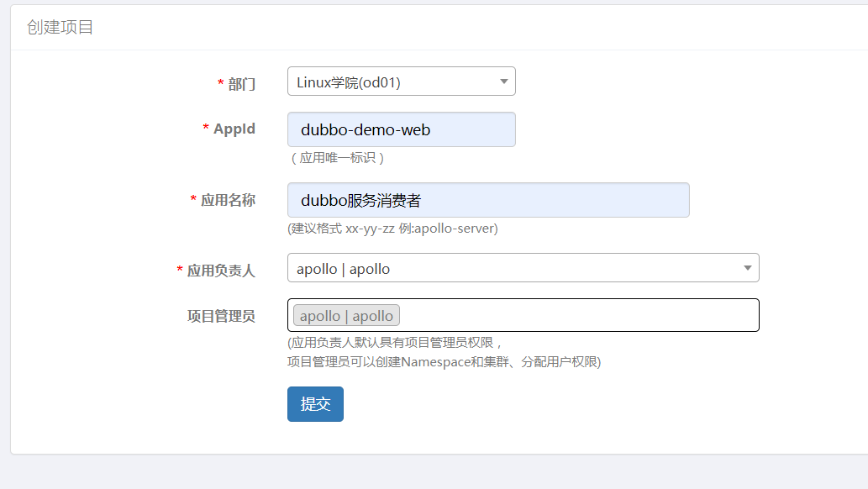Click the caret arrow of the 应用负责人 select
868x489 pixels.
[x=747, y=268]
